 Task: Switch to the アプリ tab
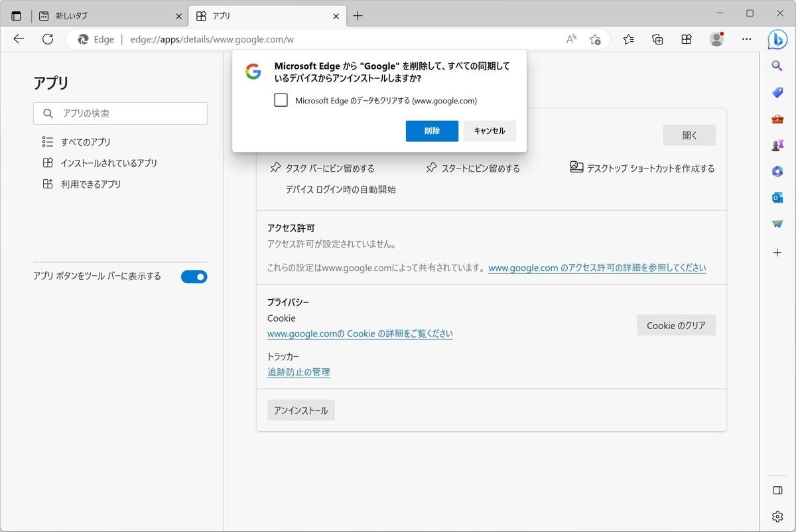coord(267,16)
